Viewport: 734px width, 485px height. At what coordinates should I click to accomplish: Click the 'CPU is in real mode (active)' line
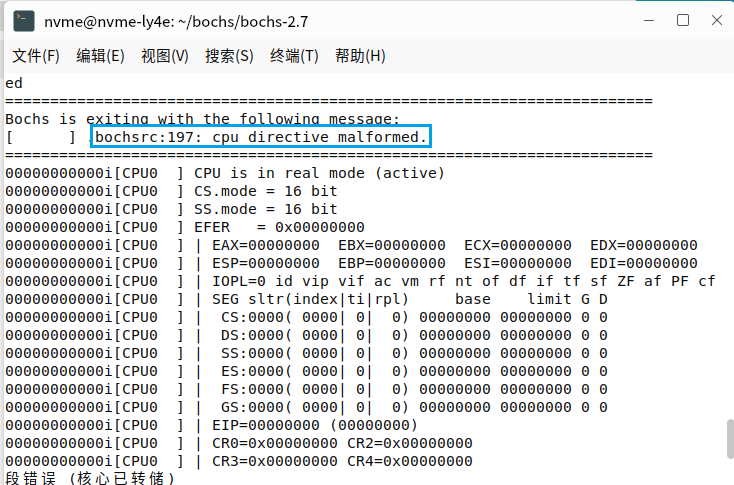[x=319, y=173]
